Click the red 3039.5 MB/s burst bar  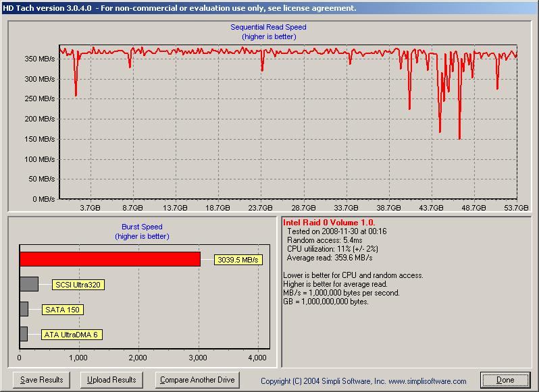coord(110,259)
